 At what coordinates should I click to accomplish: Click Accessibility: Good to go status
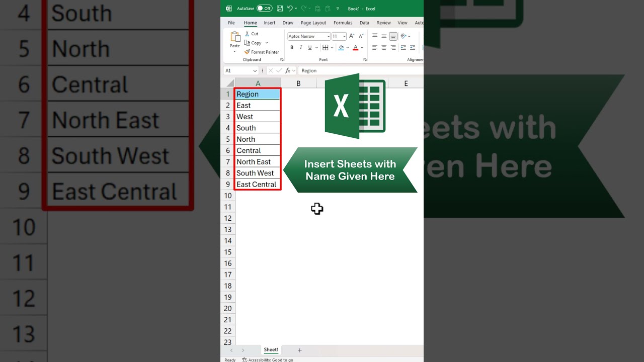point(268,360)
